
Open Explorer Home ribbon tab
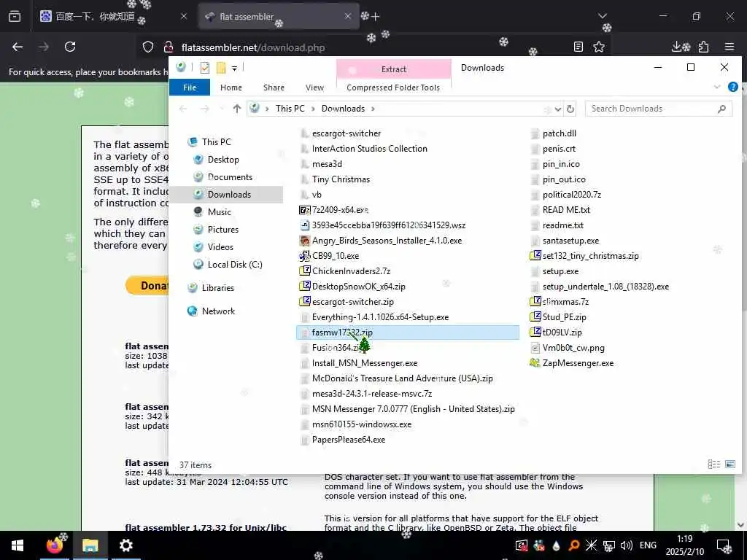[231, 87]
